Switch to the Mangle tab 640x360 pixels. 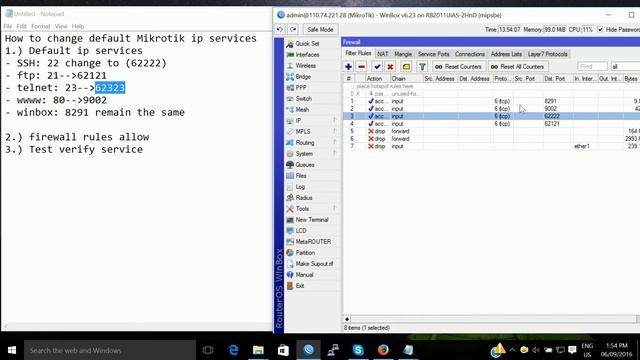(403, 54)
